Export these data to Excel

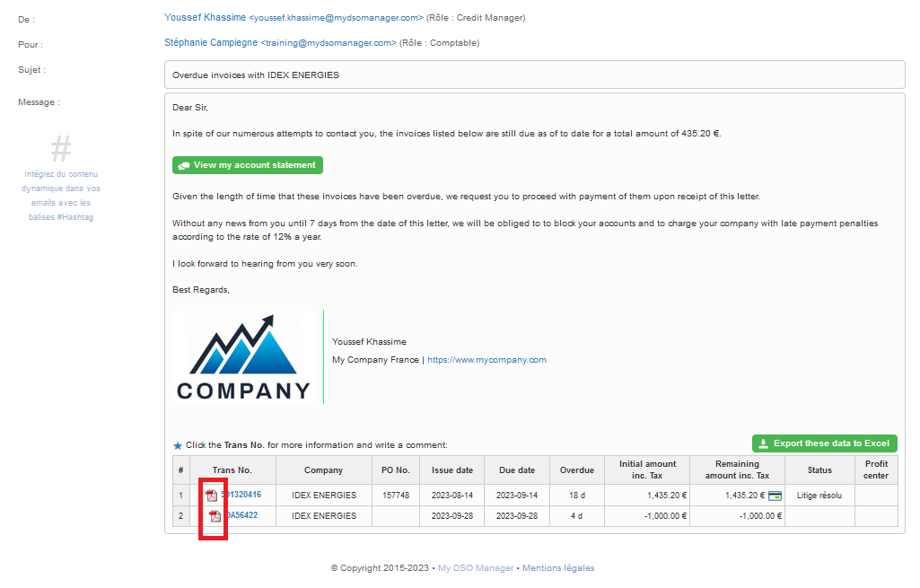coord(824,443)
